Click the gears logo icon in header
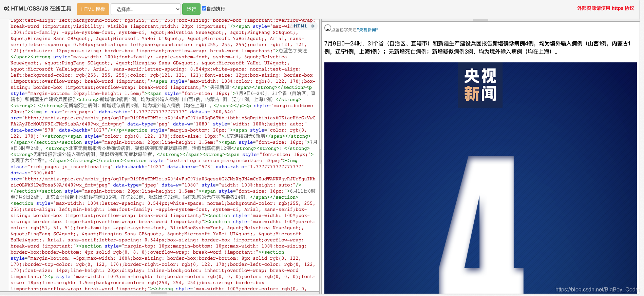This screenshot has width=644, height=296. click(6, 9)
